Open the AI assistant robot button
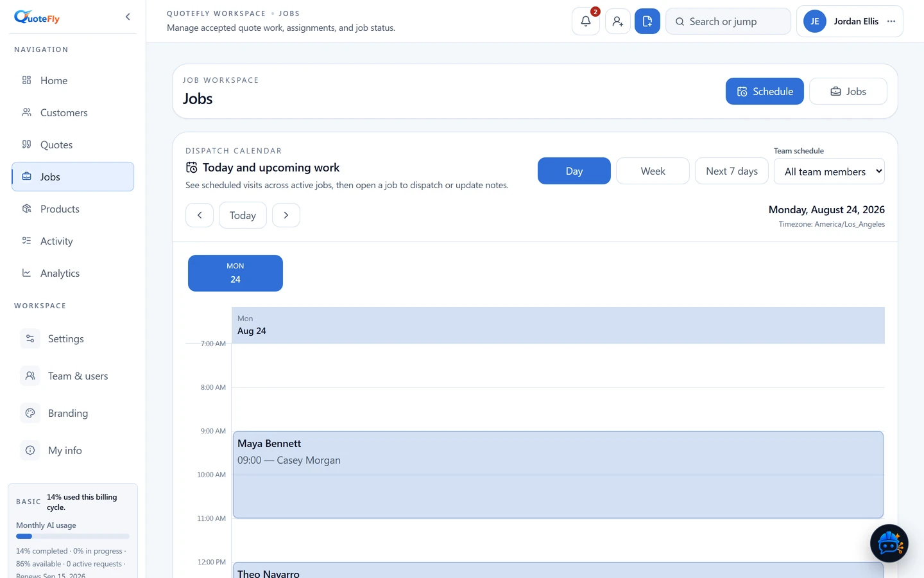 889,543
